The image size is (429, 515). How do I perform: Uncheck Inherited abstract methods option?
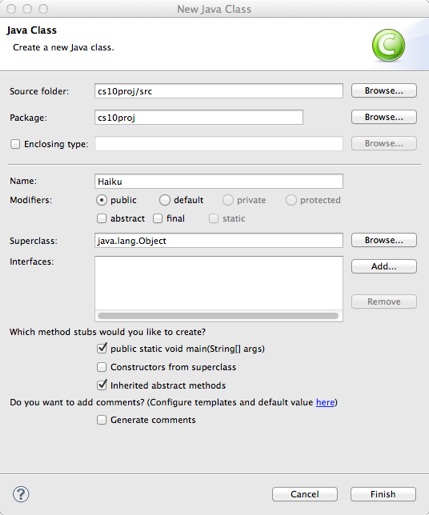[x=102, y=385]
